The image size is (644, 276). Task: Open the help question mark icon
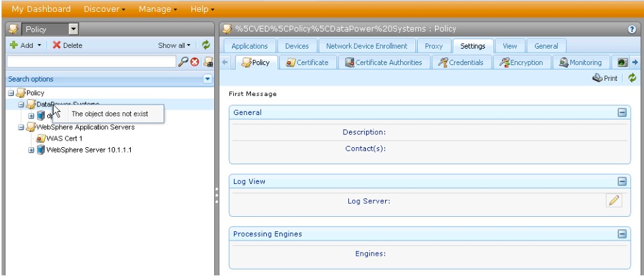point(632,29)
